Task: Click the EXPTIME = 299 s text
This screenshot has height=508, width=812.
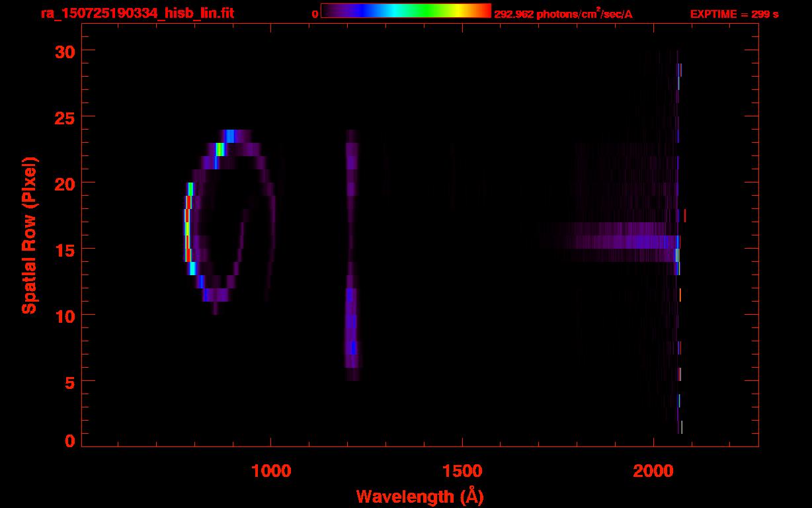Action: point(734,14)
